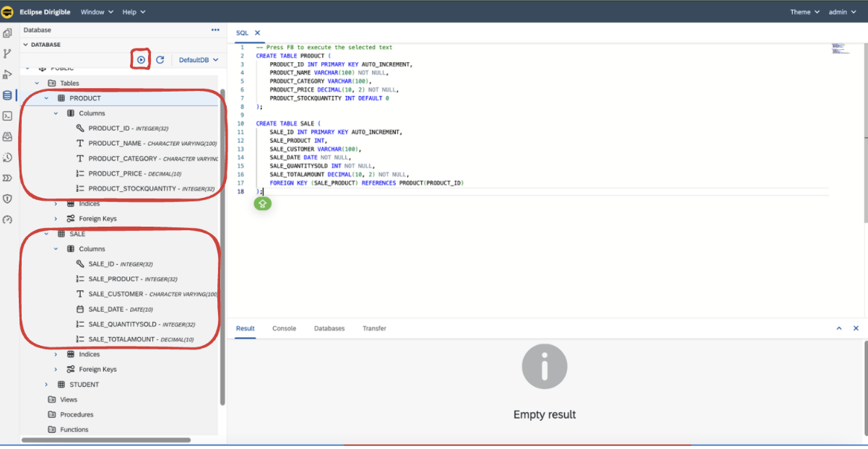
Task: Click the green upward arrow in the editor
Action: [x=262, y=204]
